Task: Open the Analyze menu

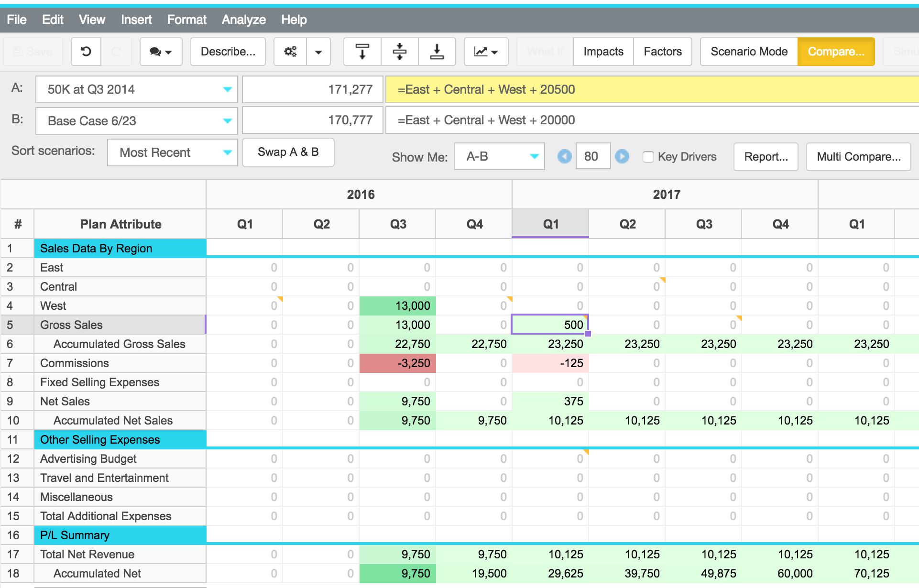Action: 243,20
